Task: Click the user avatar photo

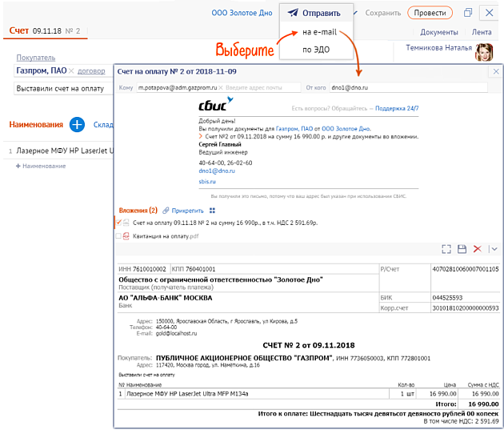Action: click(x=484, y=52)
